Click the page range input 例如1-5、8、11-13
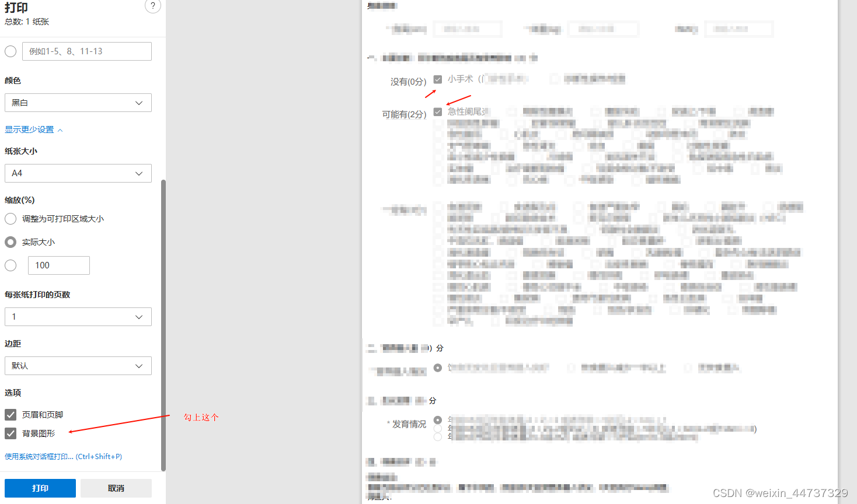This screenshot has width=857, height=504. 86,51
